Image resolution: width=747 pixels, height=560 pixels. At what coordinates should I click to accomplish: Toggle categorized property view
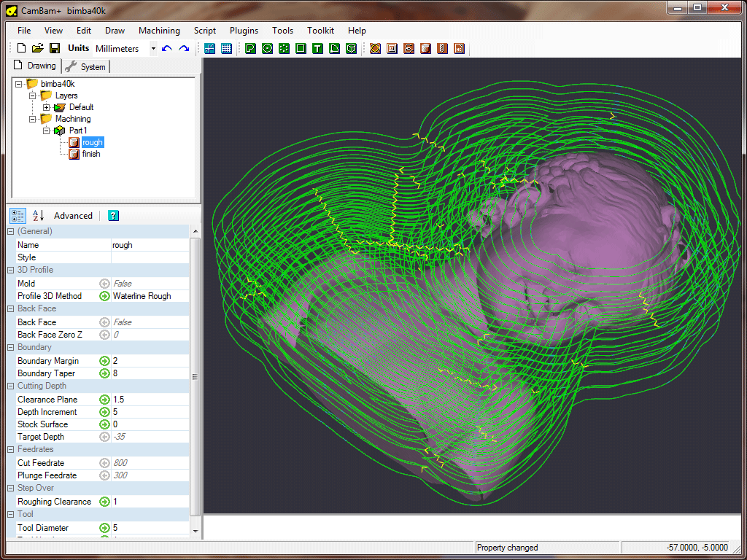click(x=18, y=216)
